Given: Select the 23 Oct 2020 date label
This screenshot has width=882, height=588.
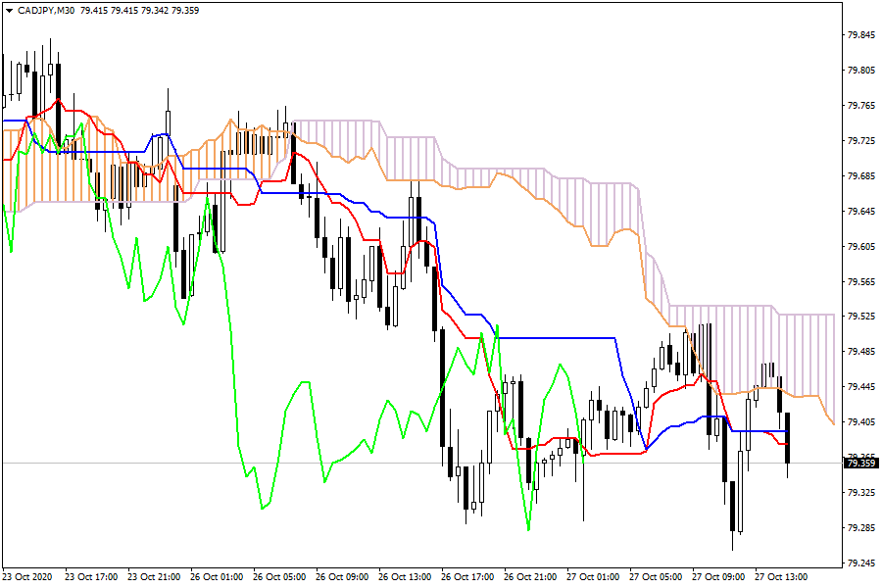Looking at the screenshot, I should (x=30, y=577).
